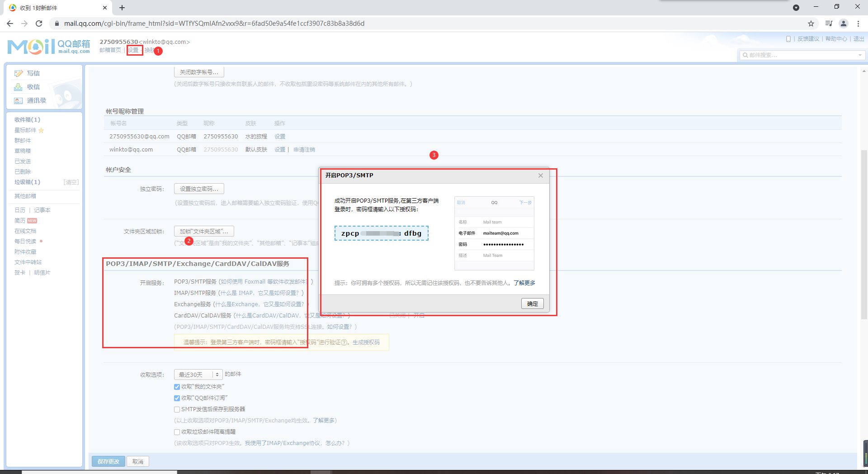Open 邮箱首页 in the header

pyautogui.click(x=110, y=50)
